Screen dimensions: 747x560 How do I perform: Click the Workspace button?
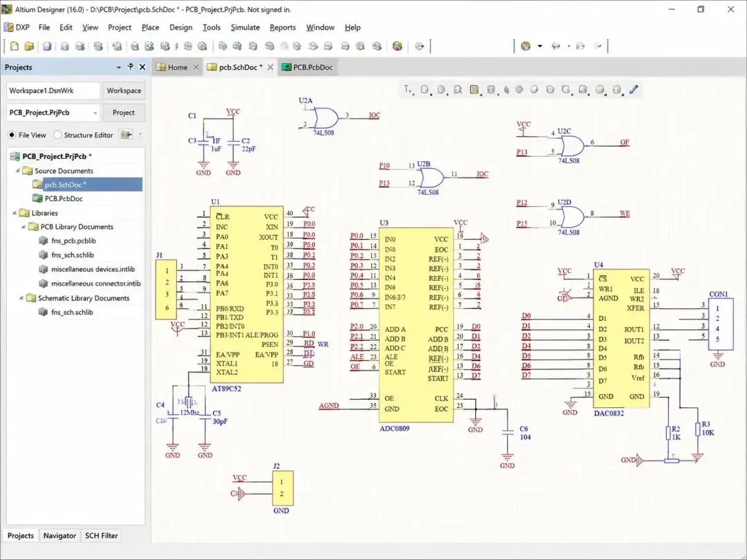[124, 91]
